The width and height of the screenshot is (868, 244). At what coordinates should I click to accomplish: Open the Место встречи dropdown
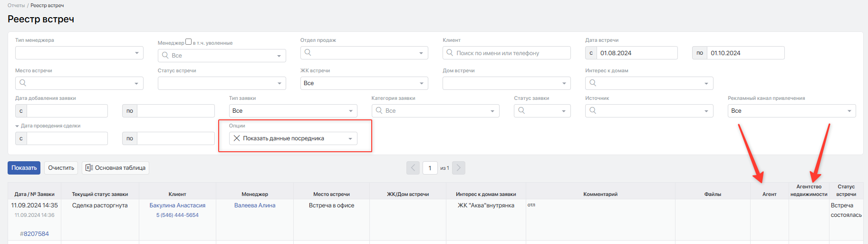pyautogui.click(x=79, y=83)
